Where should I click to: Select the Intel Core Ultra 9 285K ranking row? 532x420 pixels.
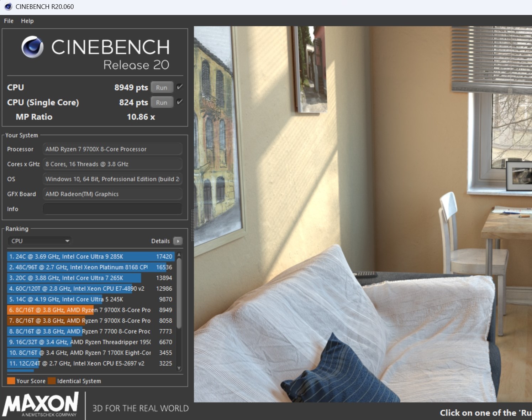pos(91,256)
